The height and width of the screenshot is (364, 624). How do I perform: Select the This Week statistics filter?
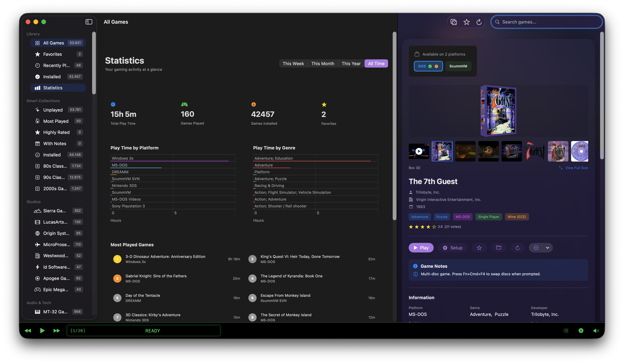[293, 63]
